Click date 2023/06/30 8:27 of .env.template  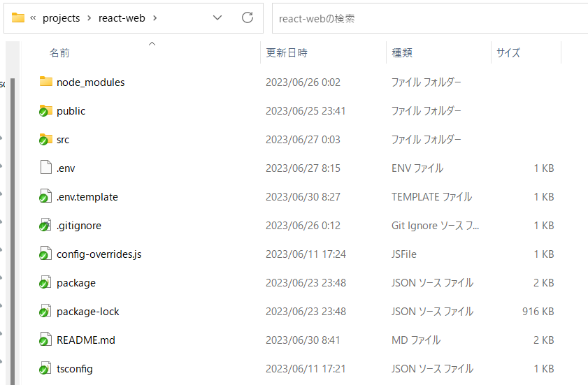pos(303,197)
